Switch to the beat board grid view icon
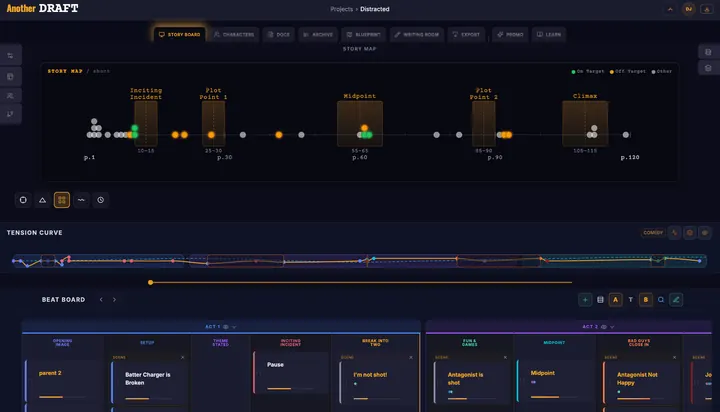720x412 pixels. click(x=600, y=300)
